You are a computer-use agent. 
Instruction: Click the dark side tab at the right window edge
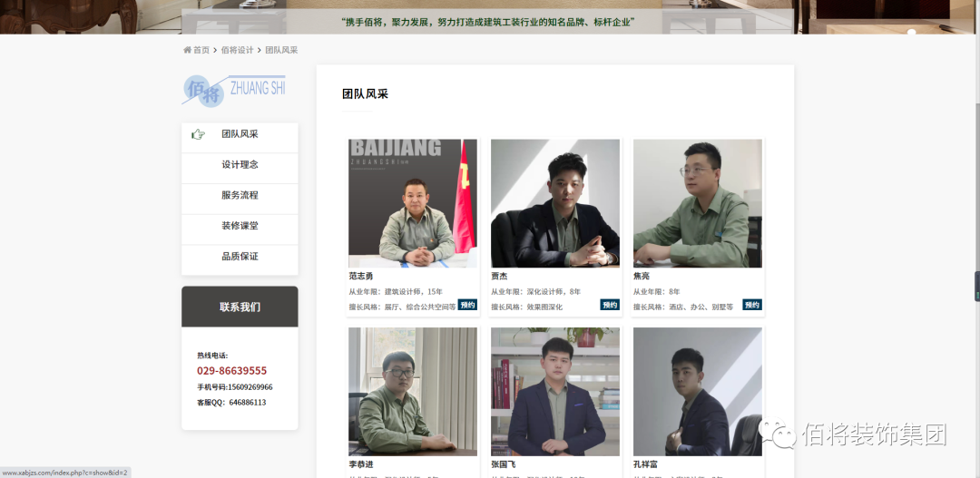pos(977,287)
